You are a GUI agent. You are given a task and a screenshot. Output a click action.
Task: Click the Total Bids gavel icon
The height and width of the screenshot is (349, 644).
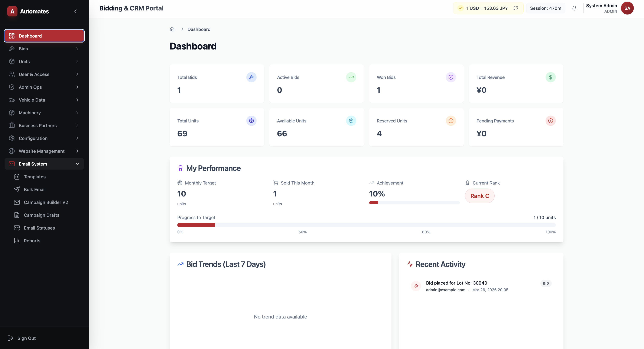251,77
